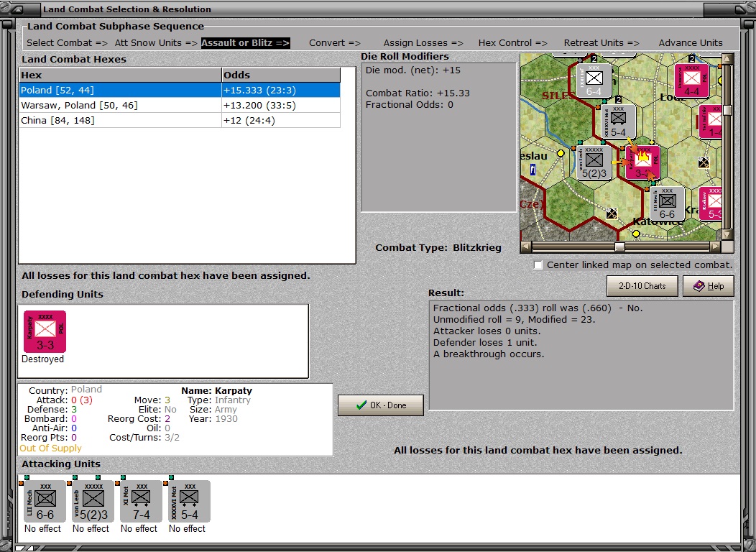Click the 'Name: Karpaty' unit detail
Screen dimensions: 756x552
[216, 391]
